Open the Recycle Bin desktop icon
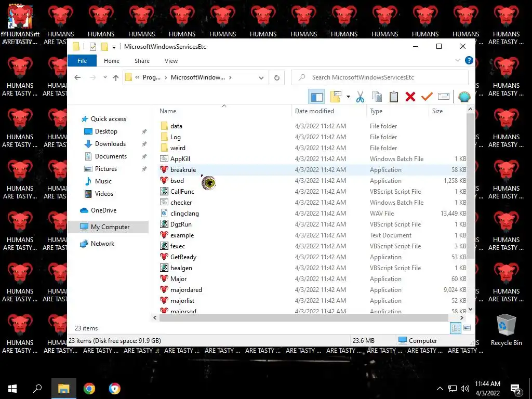 (x=506, y=330)
